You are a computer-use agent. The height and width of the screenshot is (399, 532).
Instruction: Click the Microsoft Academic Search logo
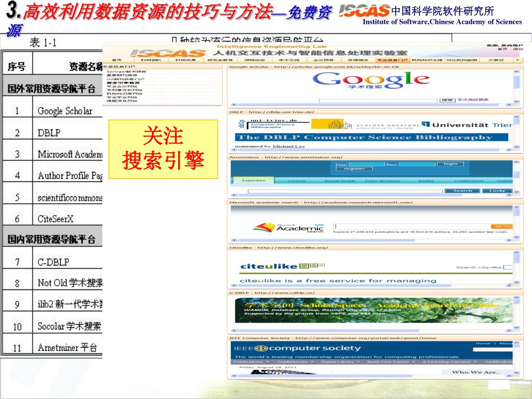click(288, 228)
